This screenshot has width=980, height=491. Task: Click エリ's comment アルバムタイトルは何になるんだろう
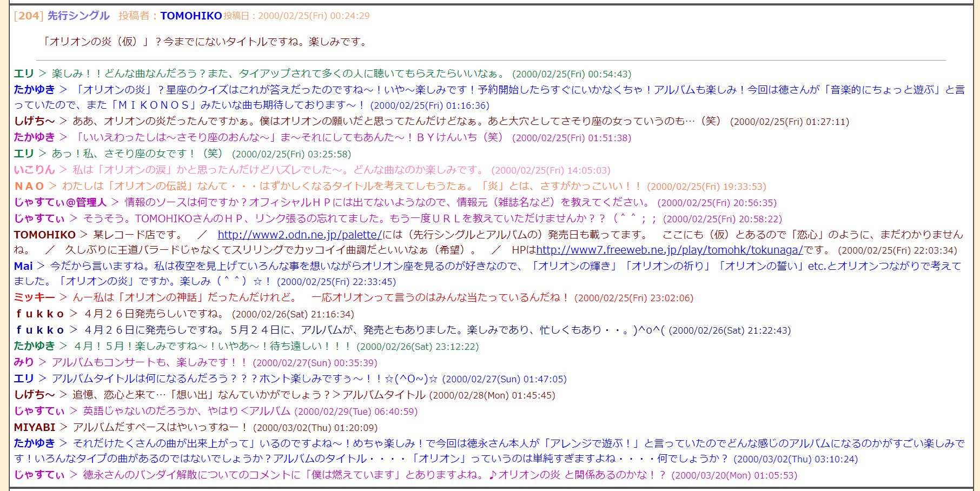(244, 379)
